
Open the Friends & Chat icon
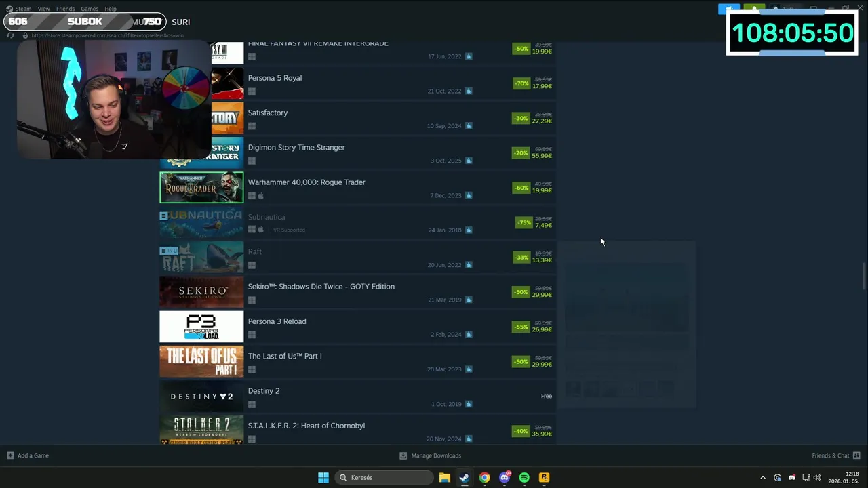pyautogui.click(x=856, y=455)
